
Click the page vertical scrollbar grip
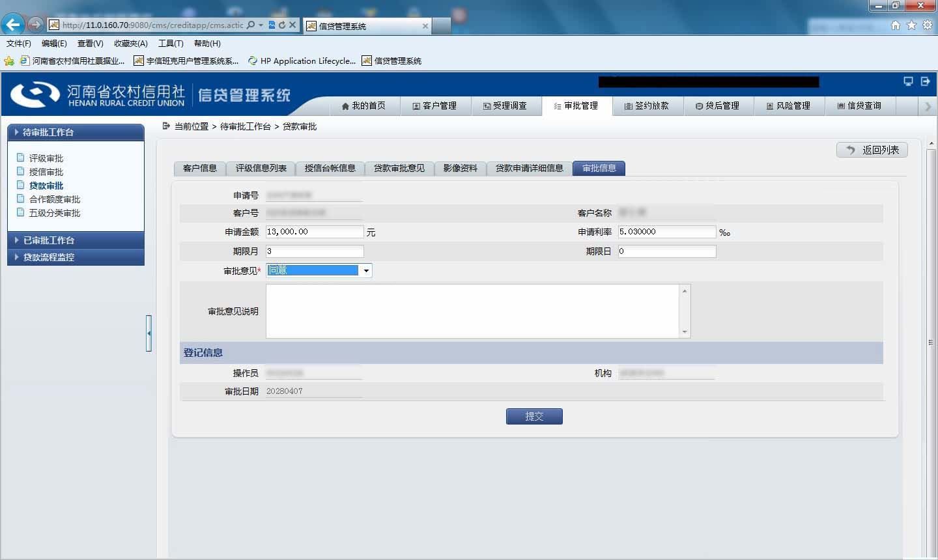(931, 343)
